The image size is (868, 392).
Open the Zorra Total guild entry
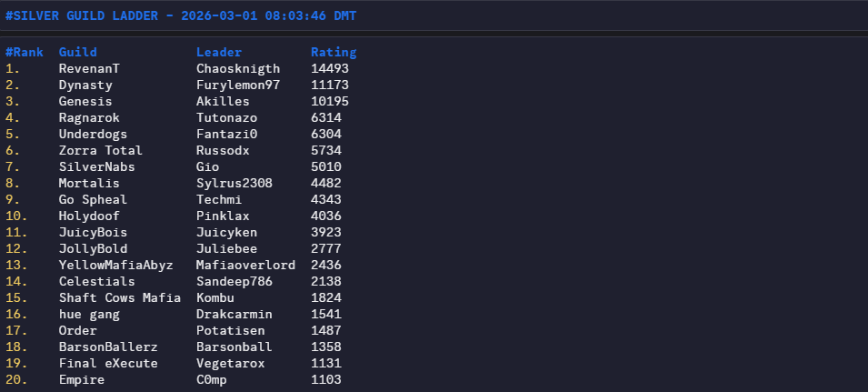pos(100,150)
